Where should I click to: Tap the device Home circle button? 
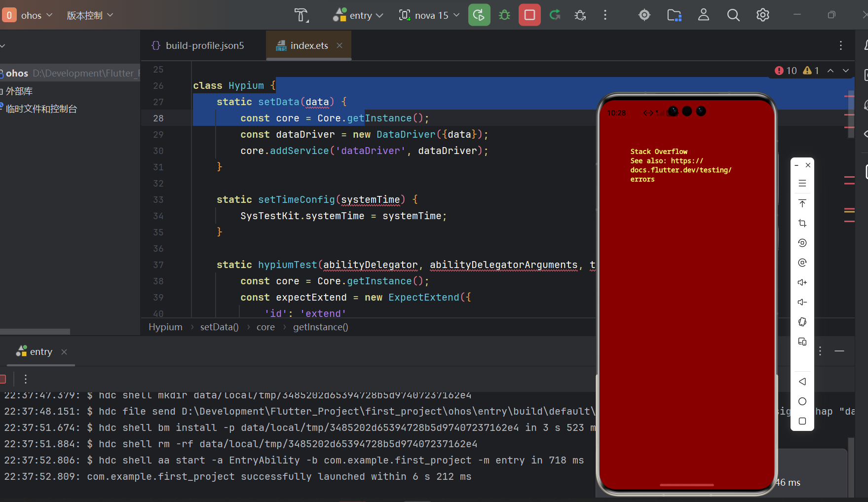[802, 401]
